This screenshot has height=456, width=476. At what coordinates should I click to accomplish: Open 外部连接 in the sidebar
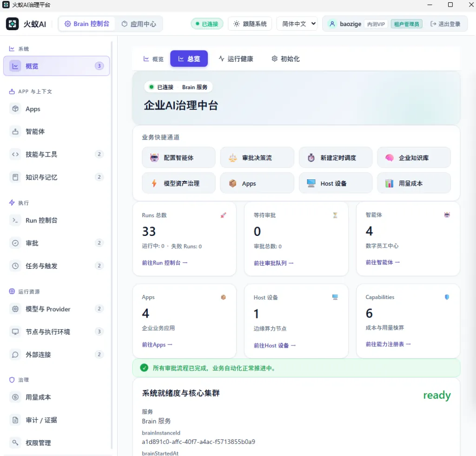pyautogui.click(x=56, y=354)
